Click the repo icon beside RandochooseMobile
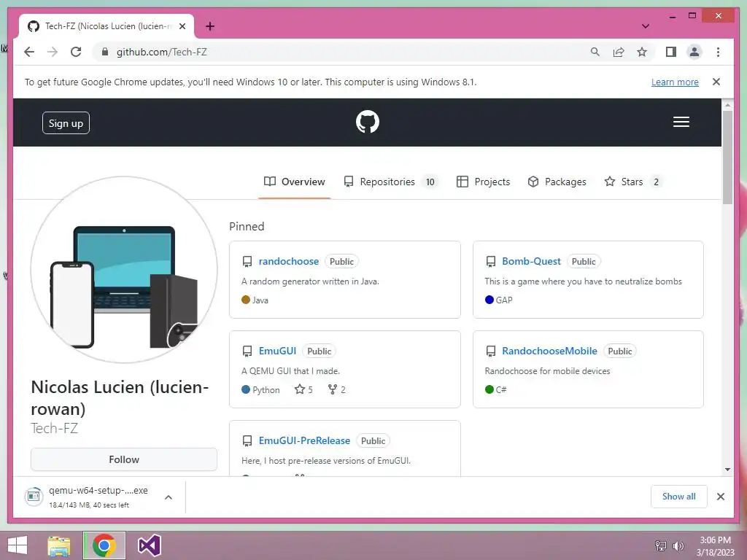Screen dimensions: 747x560 (x=491, y=351)
